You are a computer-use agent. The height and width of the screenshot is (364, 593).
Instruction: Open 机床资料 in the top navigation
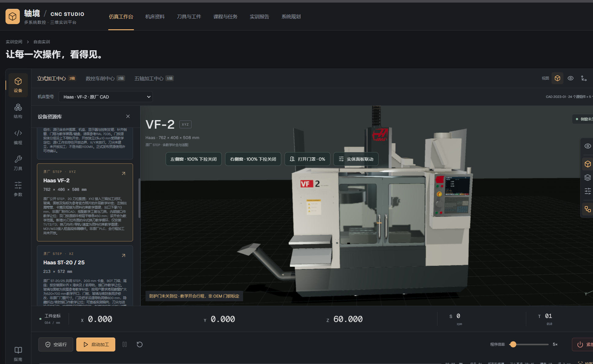tap(155, 16)
